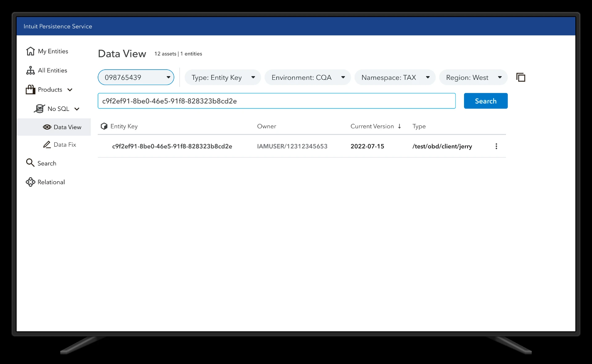
Task: Click the My Entities home icon
Action: [31, 51]
